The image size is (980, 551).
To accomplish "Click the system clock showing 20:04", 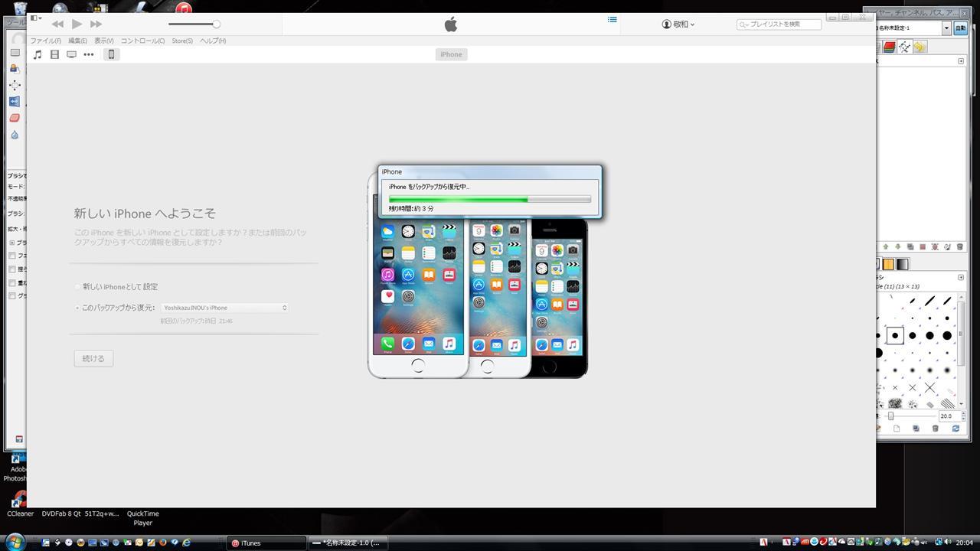I will click(964, 543).
